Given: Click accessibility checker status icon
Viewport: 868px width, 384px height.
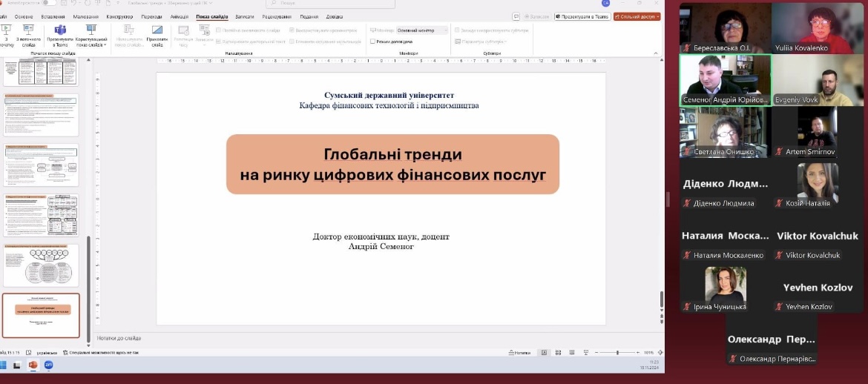Looking at the screenshot, I should click(x=66, y=352).
